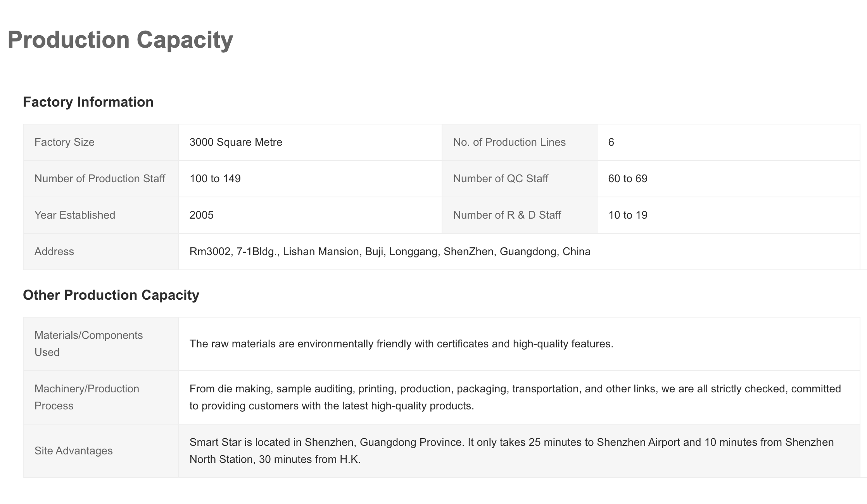This screenshot has width=867, height=504.
Task: Select the 60 to 69 value
Action: (628, 179)
